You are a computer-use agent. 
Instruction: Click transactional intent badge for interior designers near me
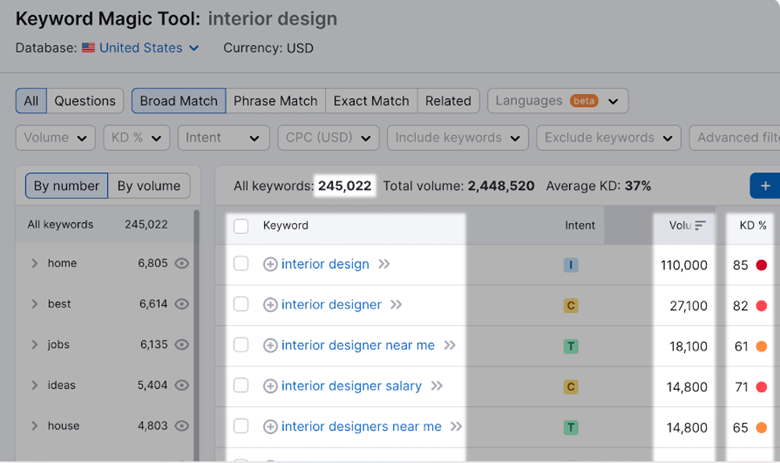571,428
